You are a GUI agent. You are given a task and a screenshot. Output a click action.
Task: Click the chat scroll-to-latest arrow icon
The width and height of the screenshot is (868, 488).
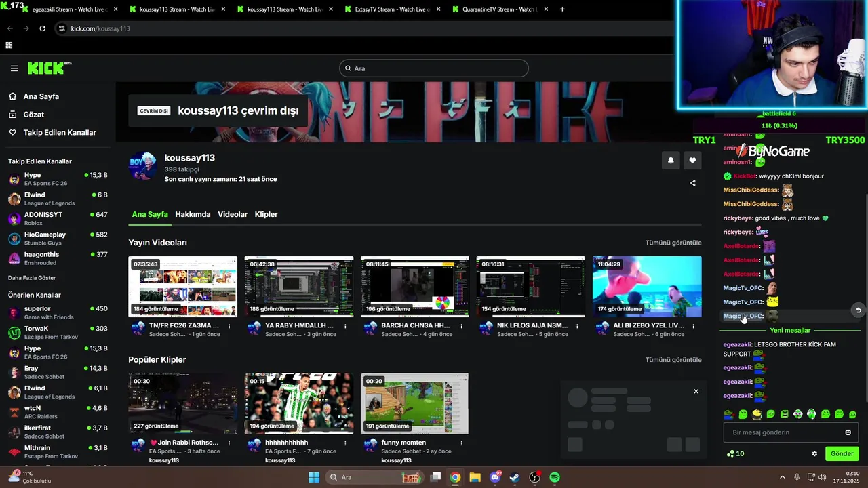point(858,310)
